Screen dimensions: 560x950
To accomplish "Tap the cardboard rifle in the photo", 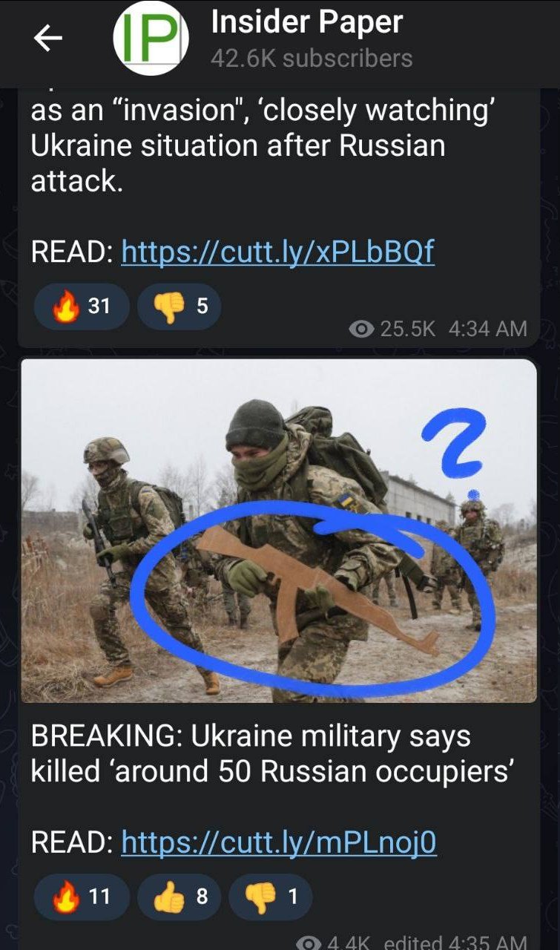I will tap(317, 586).
